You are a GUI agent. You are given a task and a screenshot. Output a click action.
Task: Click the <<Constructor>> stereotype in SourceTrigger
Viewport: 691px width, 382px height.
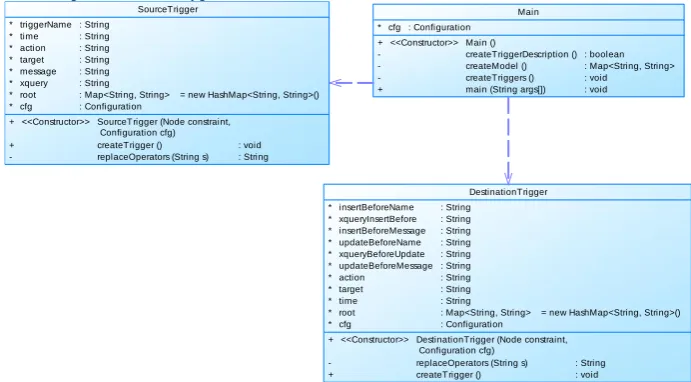(56, 122)
